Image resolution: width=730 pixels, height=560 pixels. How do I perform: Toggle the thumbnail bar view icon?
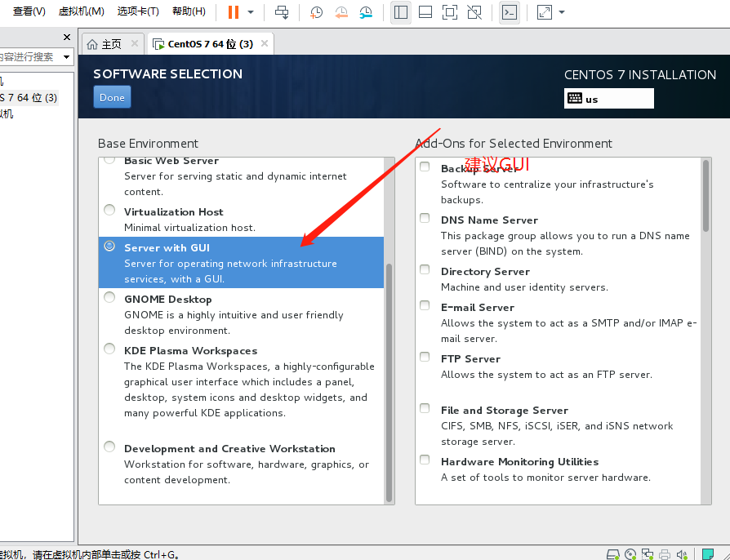point(425,12)
